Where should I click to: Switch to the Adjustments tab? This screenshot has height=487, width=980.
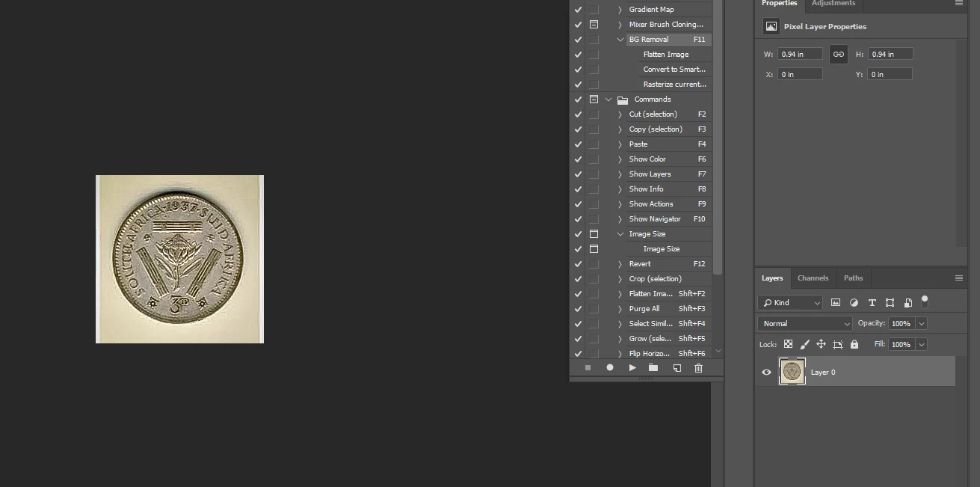(x=833, y=4)
